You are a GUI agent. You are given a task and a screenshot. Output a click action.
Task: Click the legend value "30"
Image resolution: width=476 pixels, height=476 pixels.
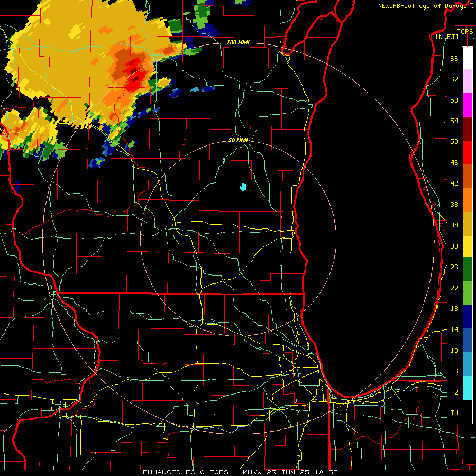coord(454,246)
